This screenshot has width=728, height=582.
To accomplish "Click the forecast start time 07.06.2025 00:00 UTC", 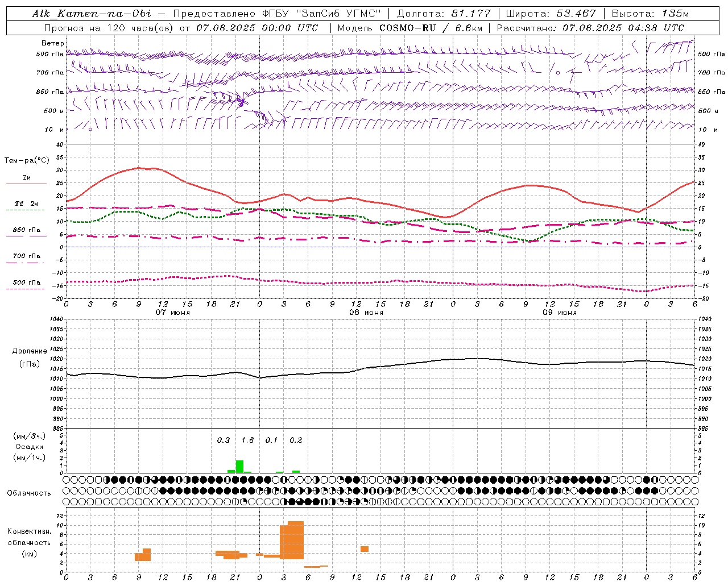I will pos(257,28).
